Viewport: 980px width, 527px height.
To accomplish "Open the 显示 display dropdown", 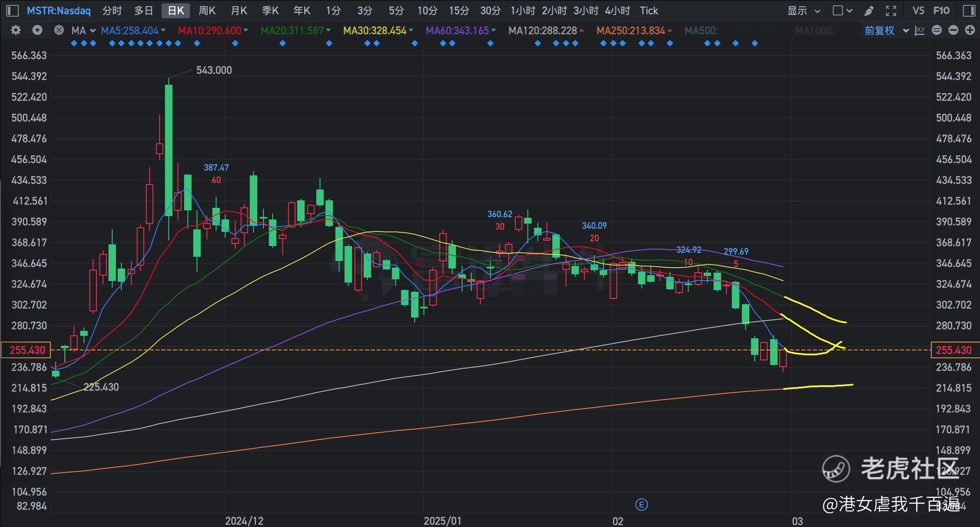I will 804,11.
